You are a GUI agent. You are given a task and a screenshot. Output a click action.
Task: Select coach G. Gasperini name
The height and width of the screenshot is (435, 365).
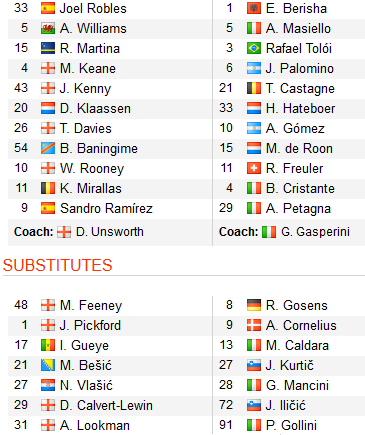[x=315, y=232]
